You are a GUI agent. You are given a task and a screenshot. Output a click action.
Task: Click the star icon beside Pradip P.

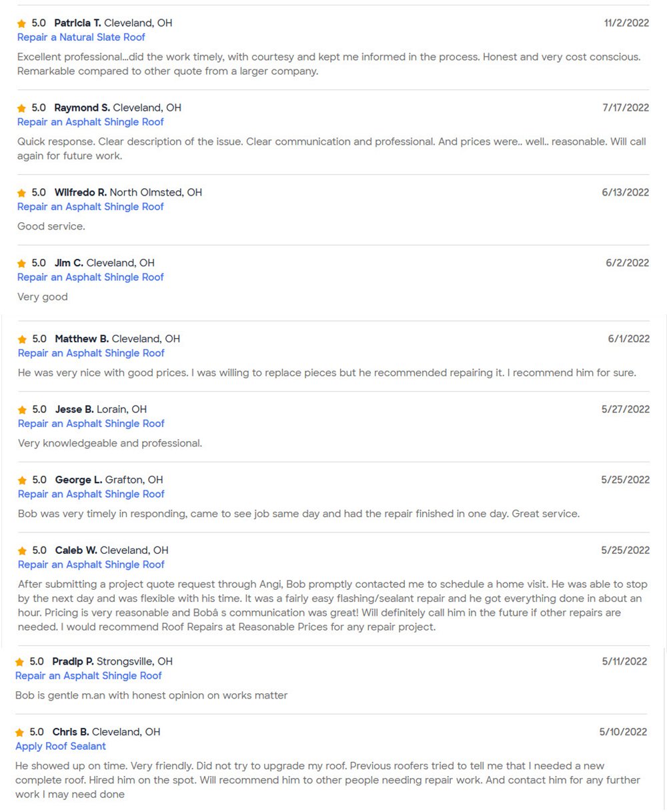coord(19,662)
